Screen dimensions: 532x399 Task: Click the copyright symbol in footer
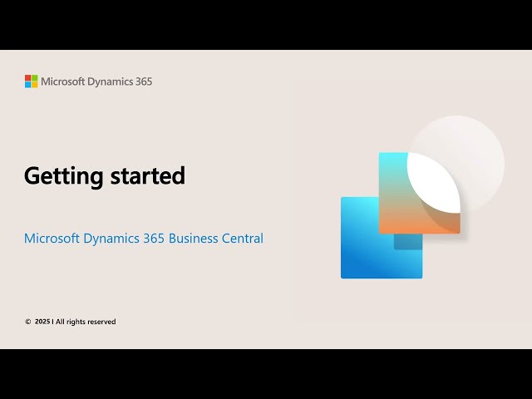[27, 322]
